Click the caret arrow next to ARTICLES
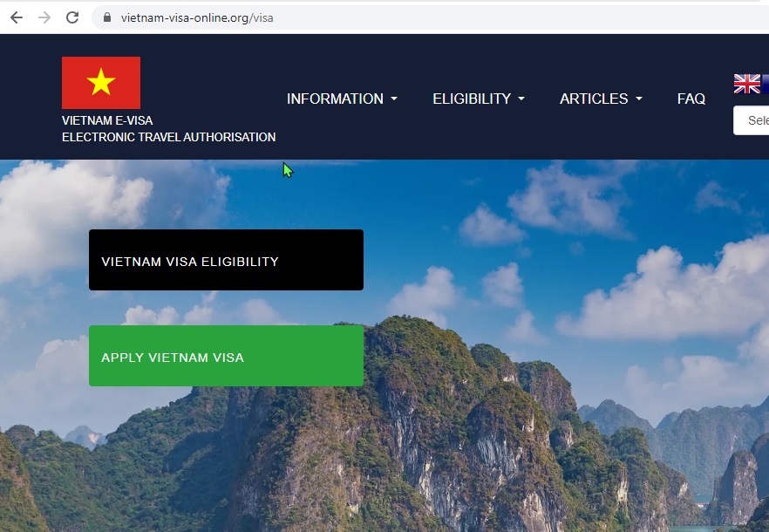The width and height of the screenshot is (769, 532). [x=638, y=99]
